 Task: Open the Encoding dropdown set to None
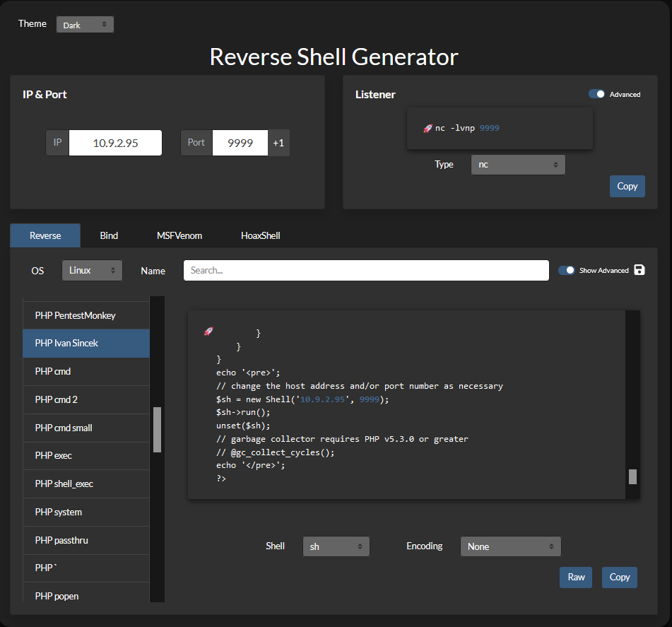click(x=510, y=546)
